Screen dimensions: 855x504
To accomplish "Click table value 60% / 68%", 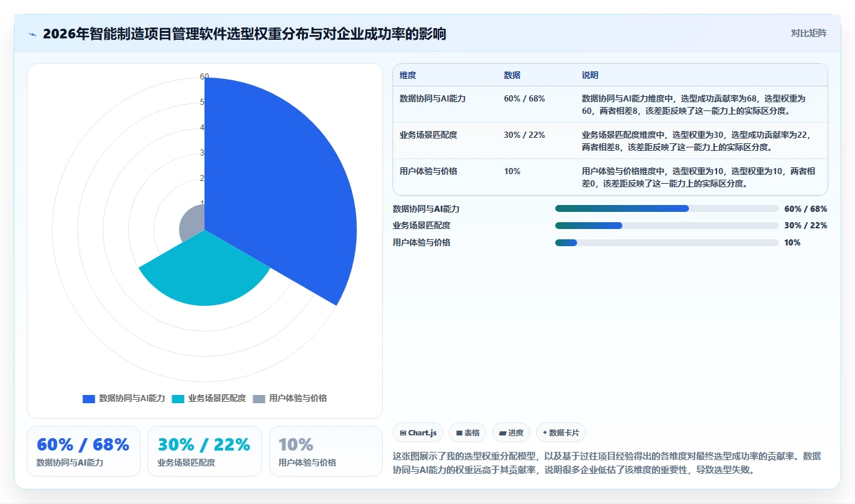I will click(x=524, y=98).
